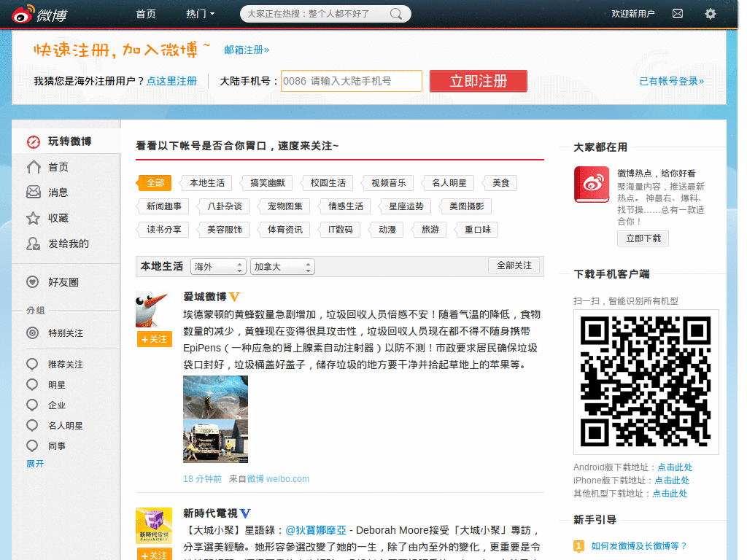The height and width of the screenshot is (560, 747).
Task: Select the 读书分享 category tag
Action: pos(163,230)
